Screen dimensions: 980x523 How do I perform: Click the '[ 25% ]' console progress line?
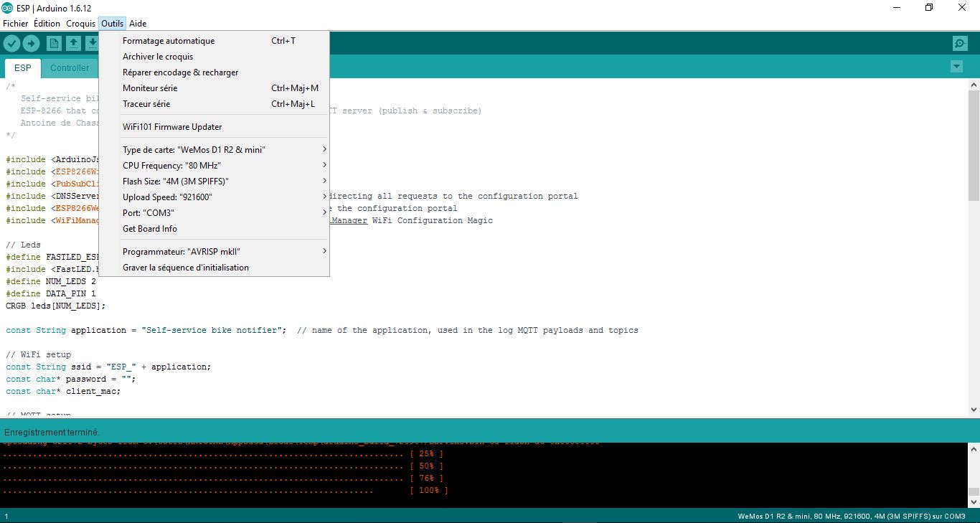pyautogui.click(x=223, y=454)
